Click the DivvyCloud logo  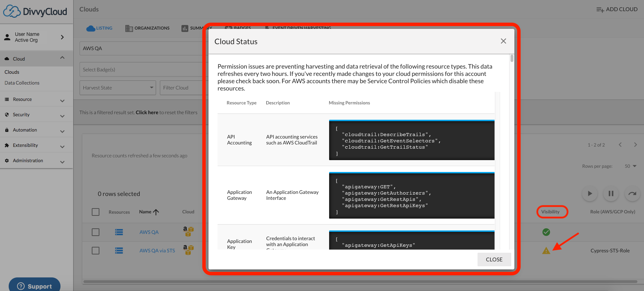(35, 11)
